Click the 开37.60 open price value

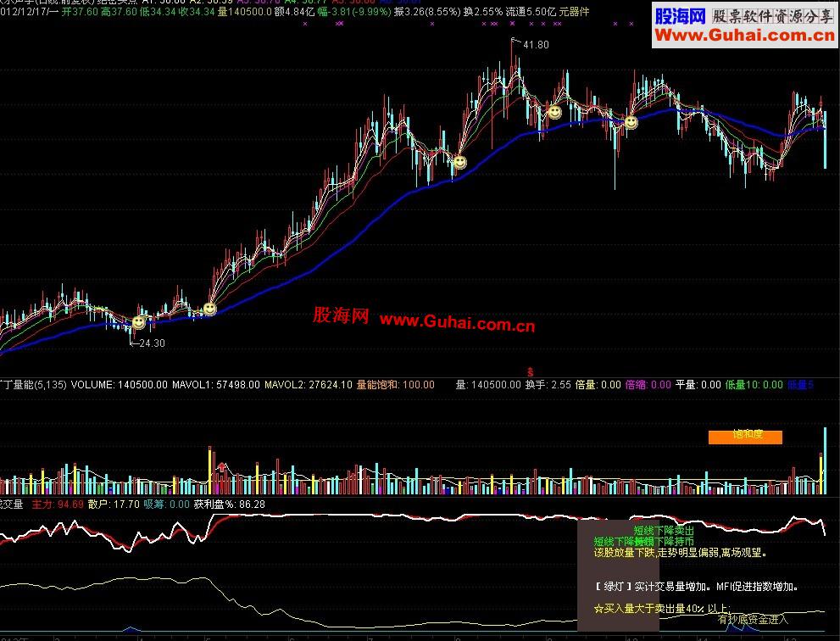tap(80, 11)
